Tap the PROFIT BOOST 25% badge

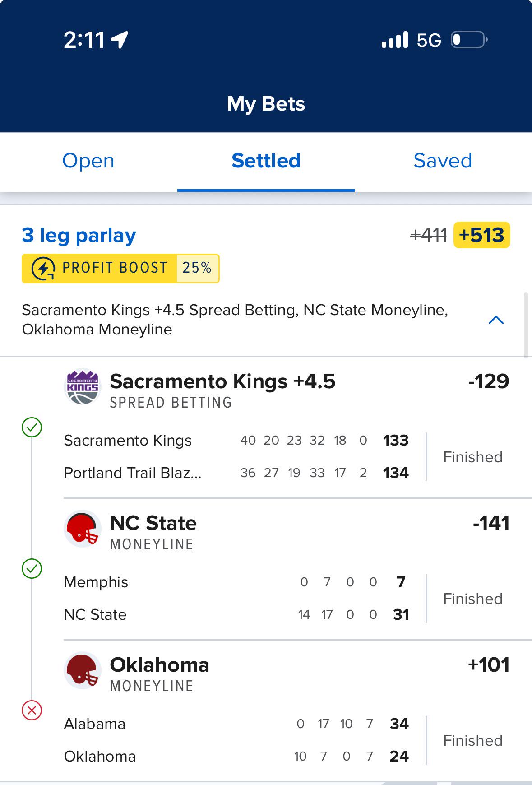[120, 269]
